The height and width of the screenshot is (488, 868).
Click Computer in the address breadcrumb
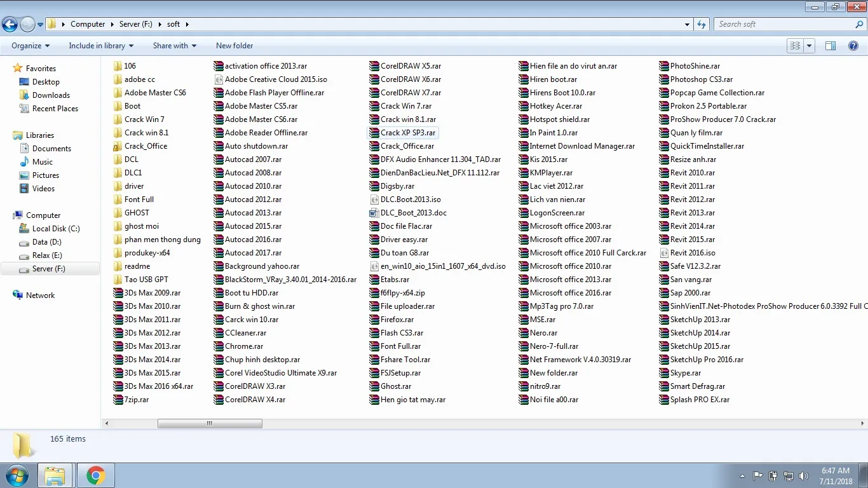coord(88,24)
